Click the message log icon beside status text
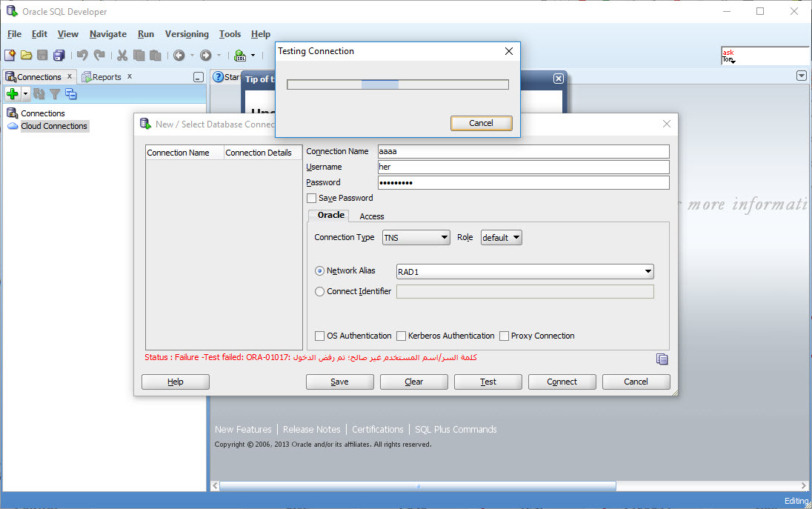The width and height of the screenshot is (812, 509). pyautogui.click(x=662, y=359)
